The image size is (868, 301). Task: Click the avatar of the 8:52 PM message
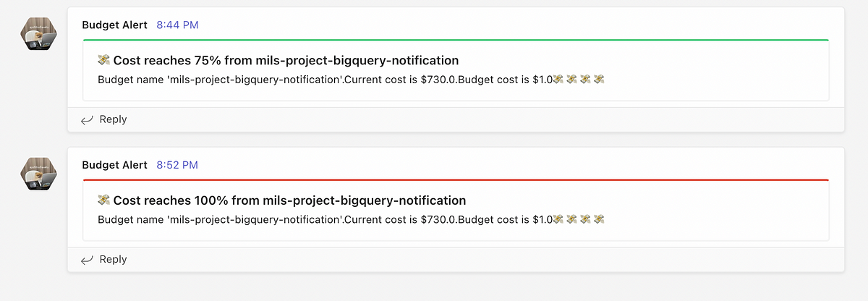coord(37,174)
